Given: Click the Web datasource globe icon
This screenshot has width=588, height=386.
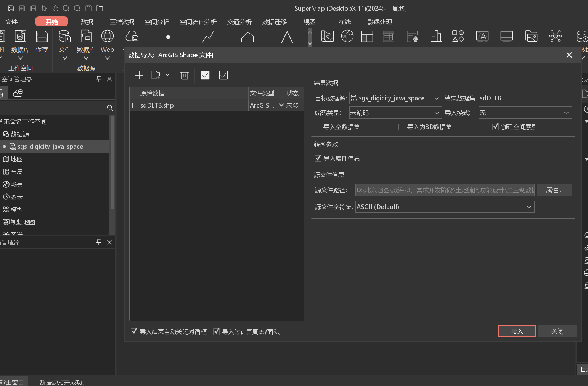Looking at the screenshot, I should pyautogui.click(x=108, y=36).
